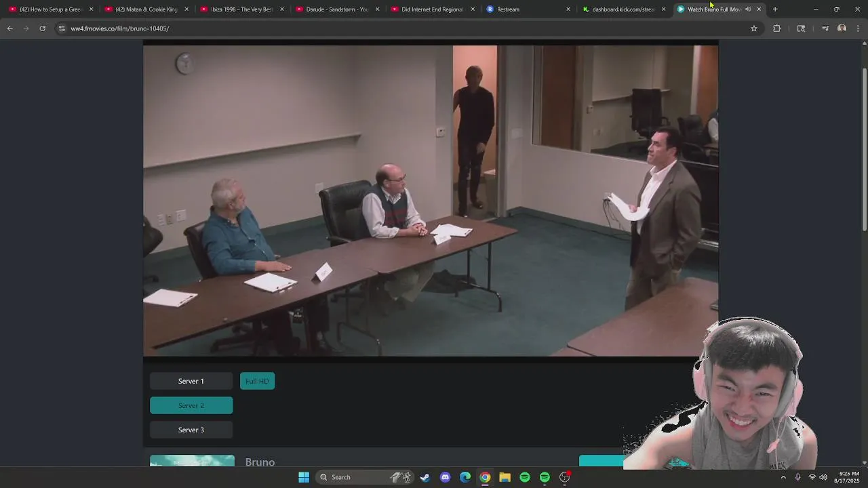The width and height of the screenshot is (868, 488).
Task: Close the Watch Bruno Full Movie tab
Action: pyautogui.click(x=759, y=9)
